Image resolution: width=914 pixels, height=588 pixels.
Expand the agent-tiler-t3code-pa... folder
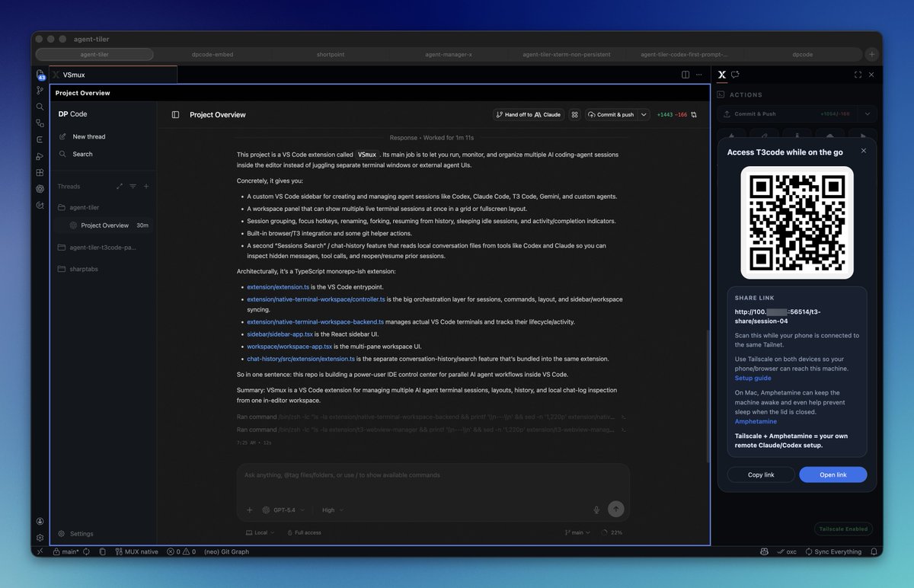coord(97,247)
